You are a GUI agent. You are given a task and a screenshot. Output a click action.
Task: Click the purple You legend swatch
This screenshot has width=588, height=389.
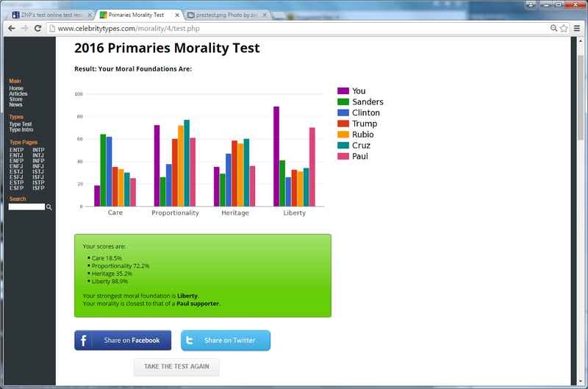(343, 90)
